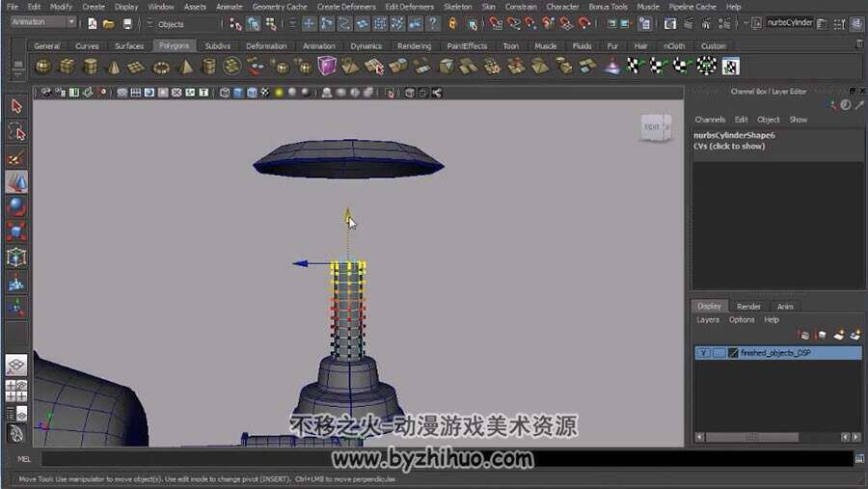
Task: Click the MEL command input field
Action: click(x=448, y=458)
